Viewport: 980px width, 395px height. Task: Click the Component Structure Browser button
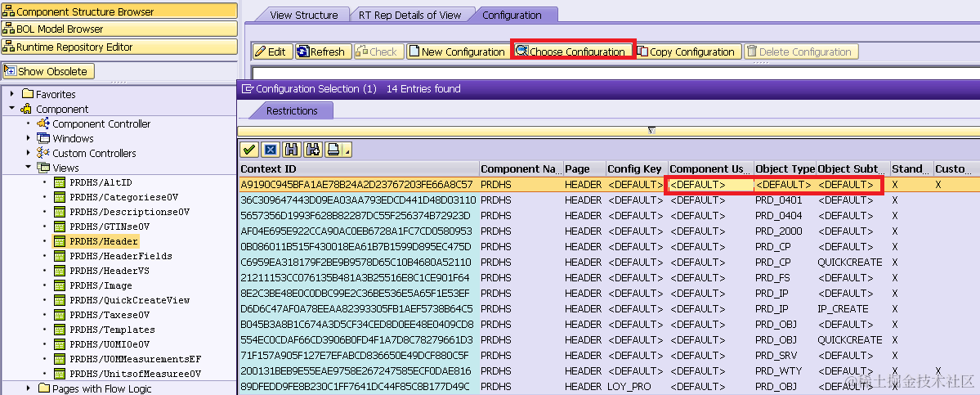tap(119, 11)
